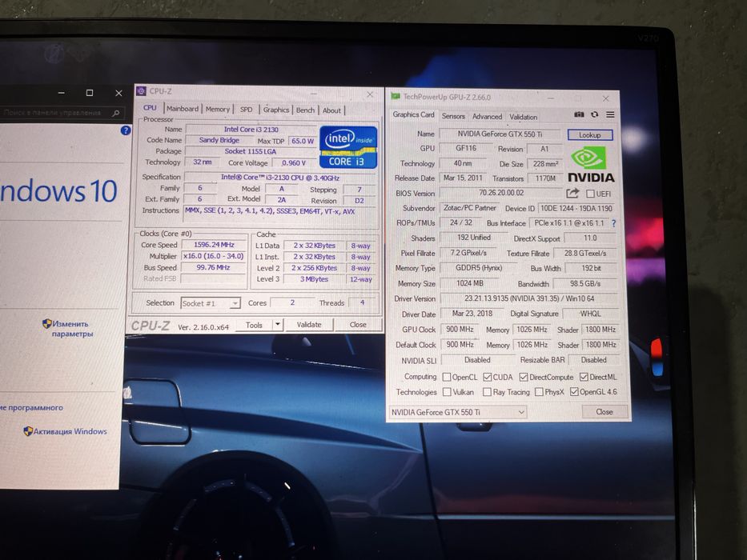Image resolution: width=747 pixels, height=560 pixels.
Task: Click the Subvendor field Zotac/PC Partner
Action: 470,208
